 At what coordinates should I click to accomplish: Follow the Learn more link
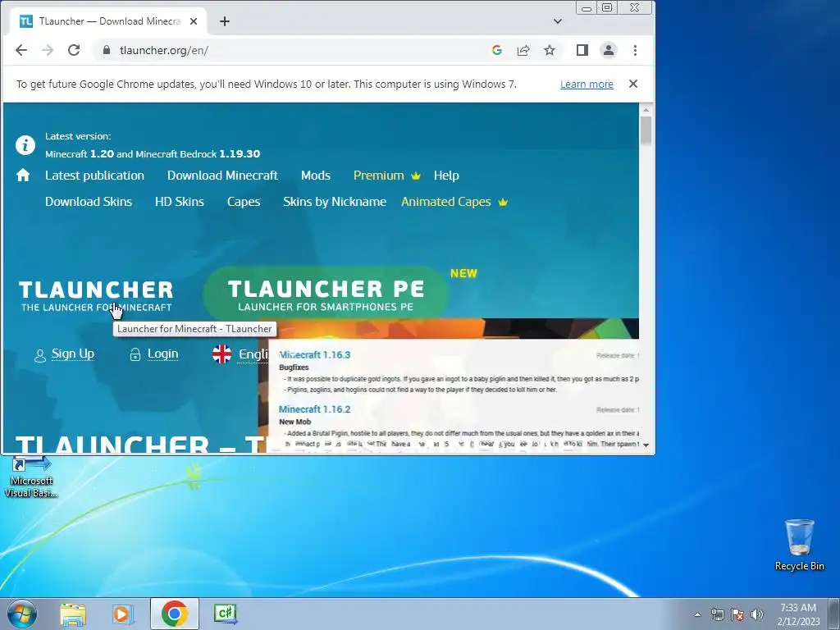pos(587,84)
